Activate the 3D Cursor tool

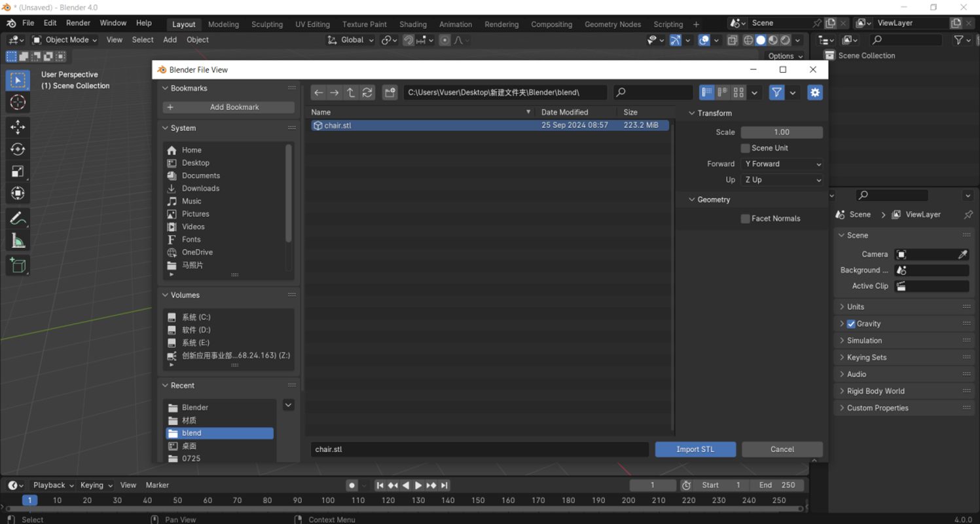pyautogui.click(x=18, y=102)
